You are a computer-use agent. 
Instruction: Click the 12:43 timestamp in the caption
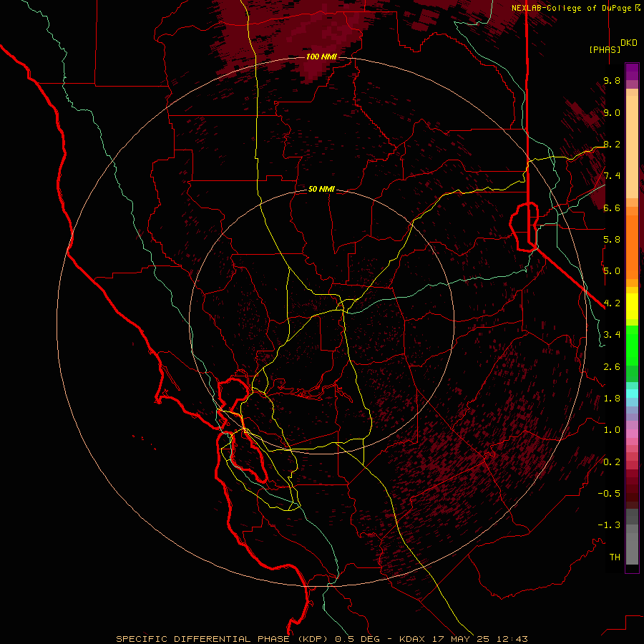[x=512, y=639]
